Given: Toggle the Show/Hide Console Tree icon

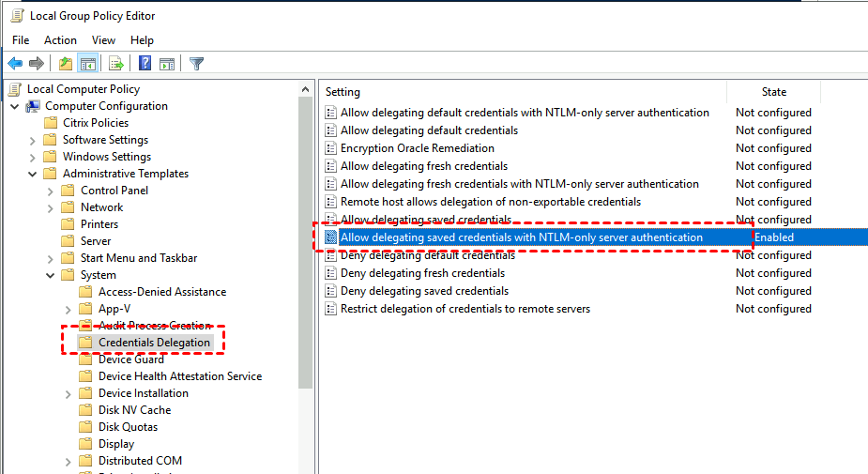Looking at the screenshot, I should pyautogui.click(x=88, y=64).
